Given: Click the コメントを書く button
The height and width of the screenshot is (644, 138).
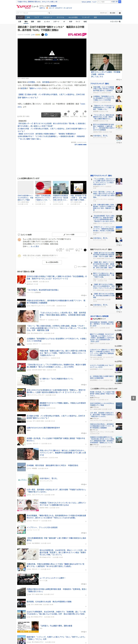Looking at the screenshot, I should pos(69,235).
